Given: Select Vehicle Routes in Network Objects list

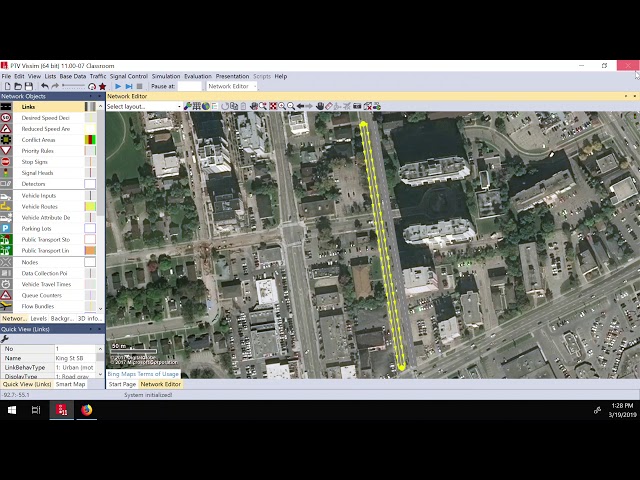Looking at the screenshot, I should 48,207.
